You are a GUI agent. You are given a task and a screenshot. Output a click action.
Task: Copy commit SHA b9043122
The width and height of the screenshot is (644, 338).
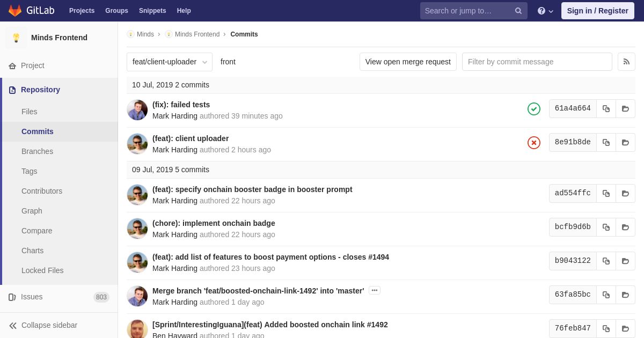point(606,261)
